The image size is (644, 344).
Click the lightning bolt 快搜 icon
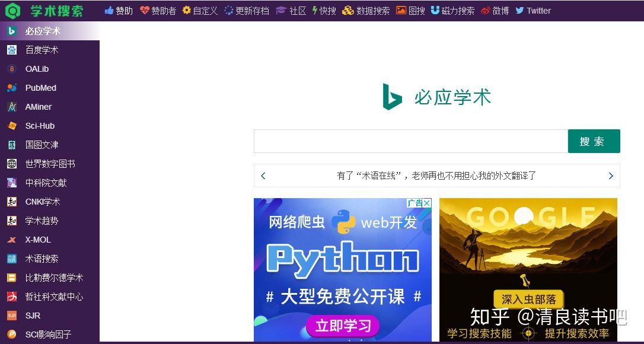point(315,10)
